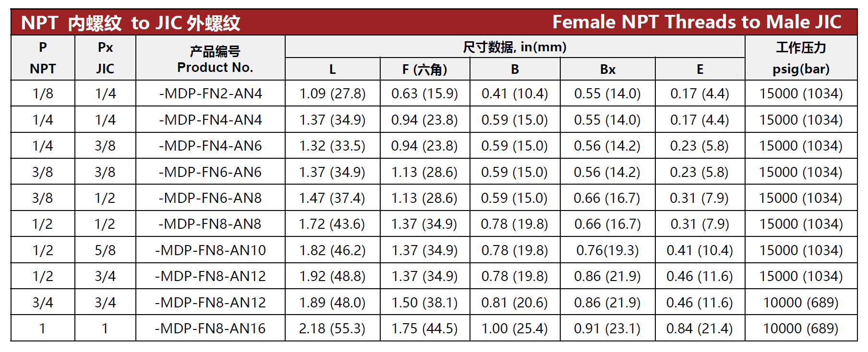This screenshot has height=352, width=868.
Task: Click the title "Female NPT Threads to Male JIC"
Action: pyautogui.click(x=697, y=22)
